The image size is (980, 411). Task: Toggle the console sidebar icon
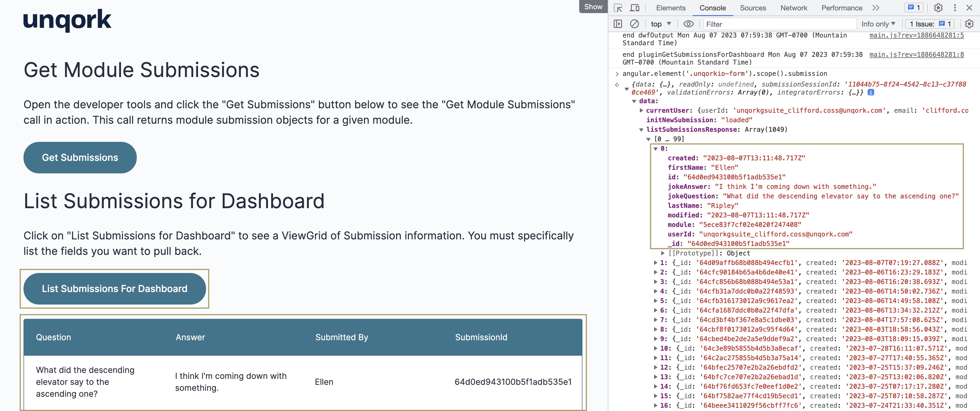pos(618,24)
